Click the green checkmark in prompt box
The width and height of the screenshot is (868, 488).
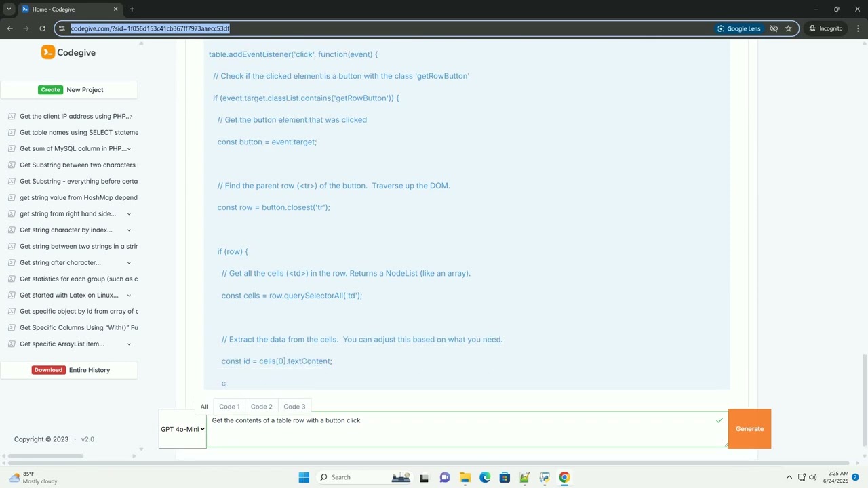tap(719, 420)
